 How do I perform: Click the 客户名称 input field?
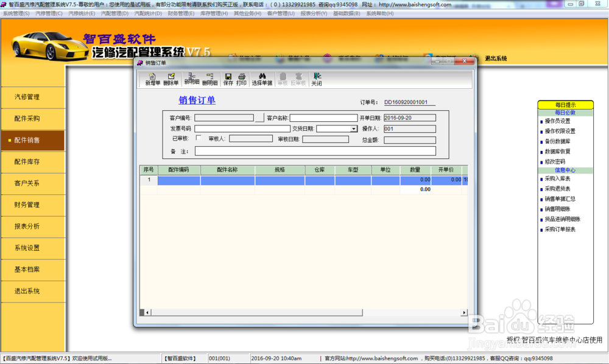point(323,117)
